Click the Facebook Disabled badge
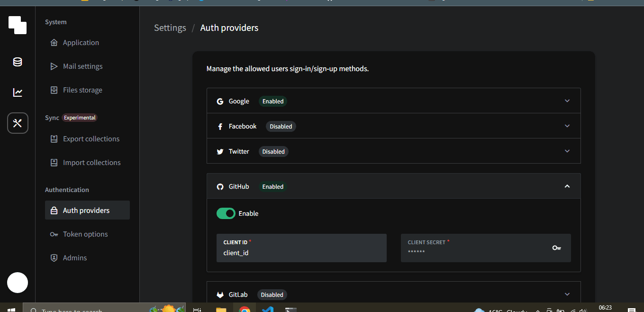Image resolution: width=644 pixels, height=312 pixels. tap(281, 127)
